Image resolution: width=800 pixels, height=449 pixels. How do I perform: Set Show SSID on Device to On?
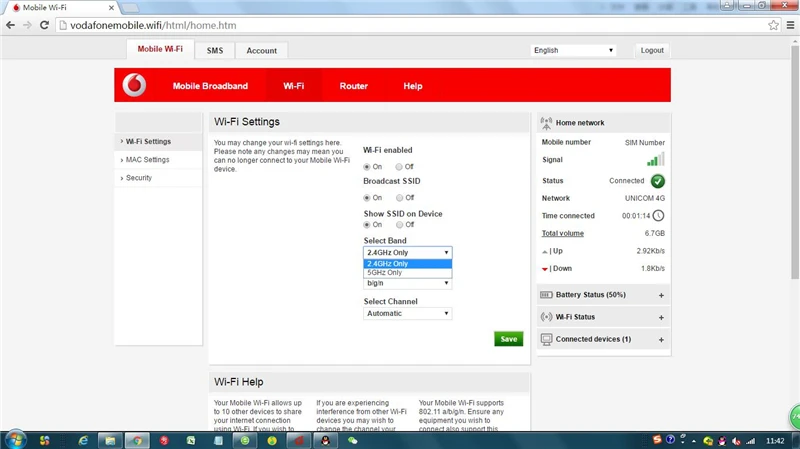click(x=367, y=225)
